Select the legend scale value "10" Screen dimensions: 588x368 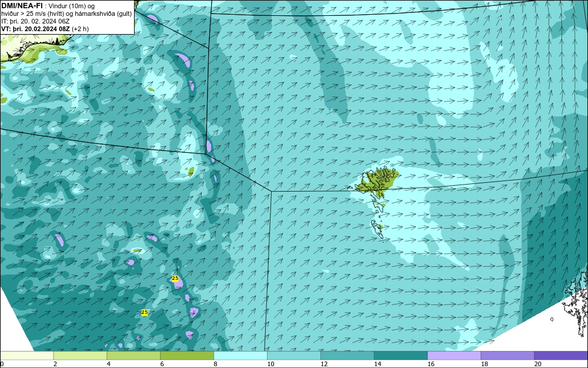click(x=270, y=364)
